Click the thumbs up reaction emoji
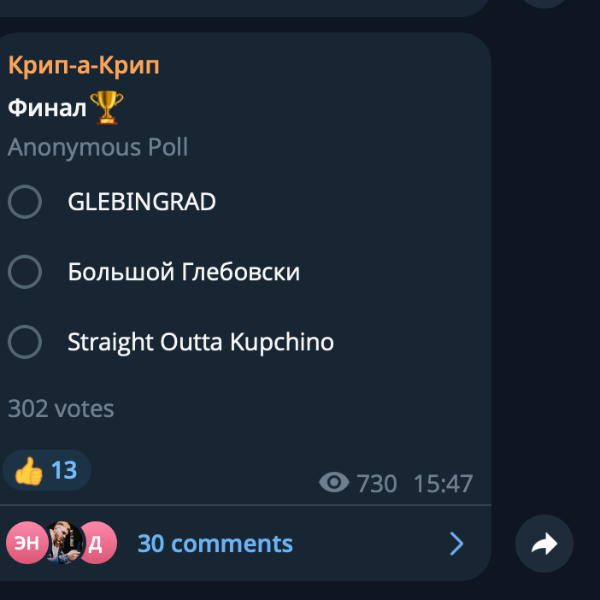This screenshot has width=600, height=600. click(x=29, y=470)
